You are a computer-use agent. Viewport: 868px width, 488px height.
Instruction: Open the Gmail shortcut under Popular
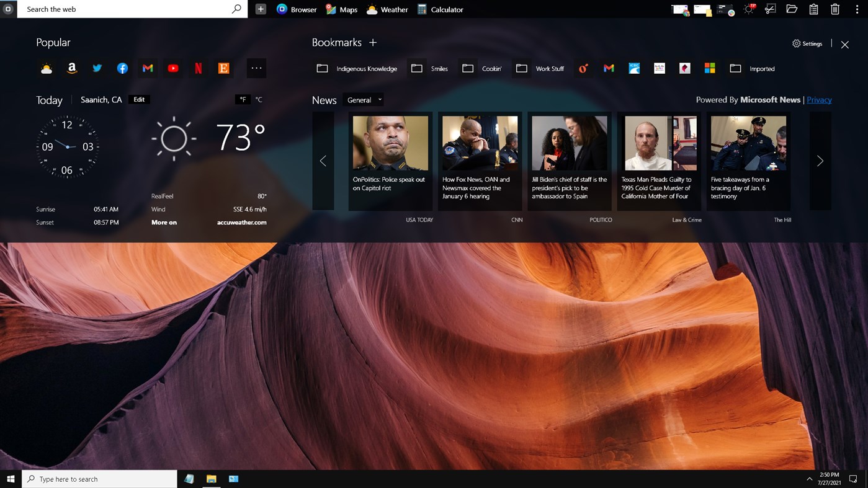(x=148, y=68)
